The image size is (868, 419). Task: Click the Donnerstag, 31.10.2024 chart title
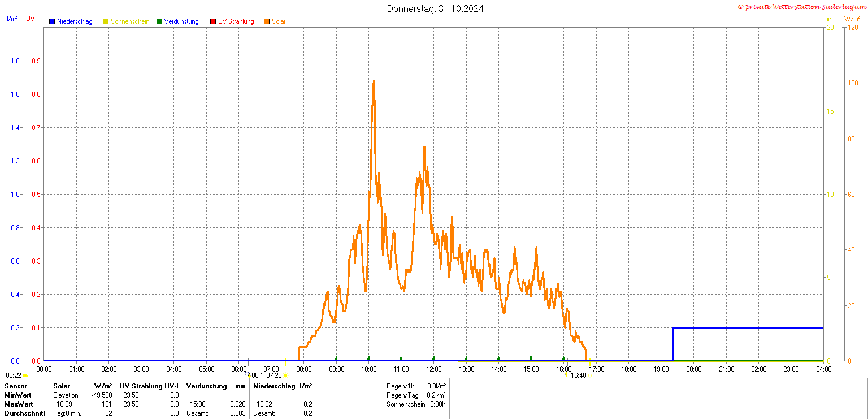[435, 8]
